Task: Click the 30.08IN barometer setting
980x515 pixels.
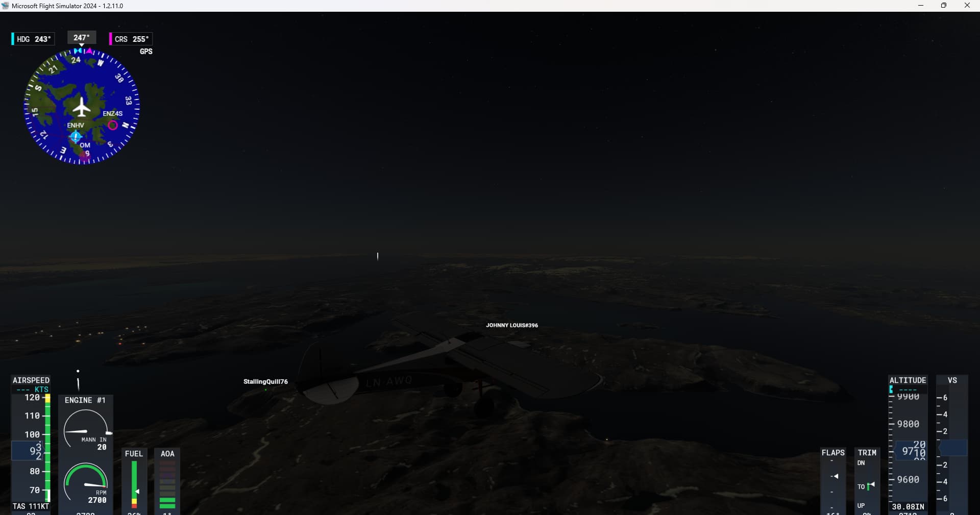Action: (x=908, y=507)
